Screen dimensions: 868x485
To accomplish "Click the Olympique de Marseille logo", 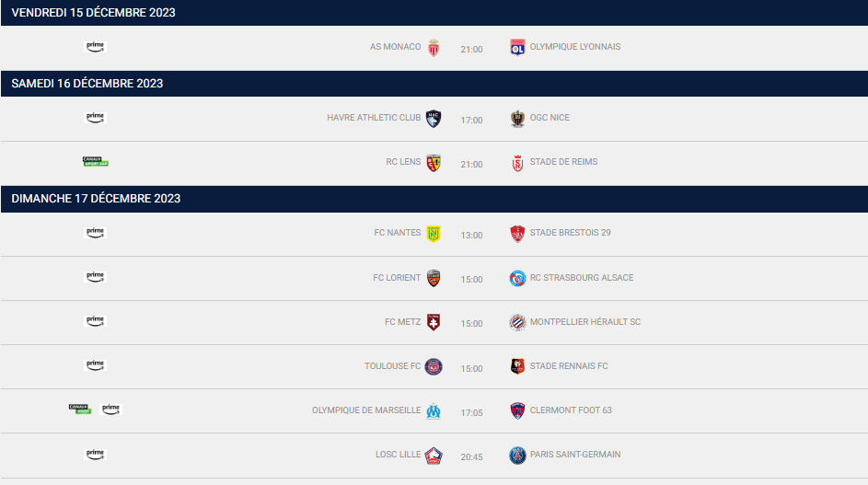I will click(x=434, y=410).
